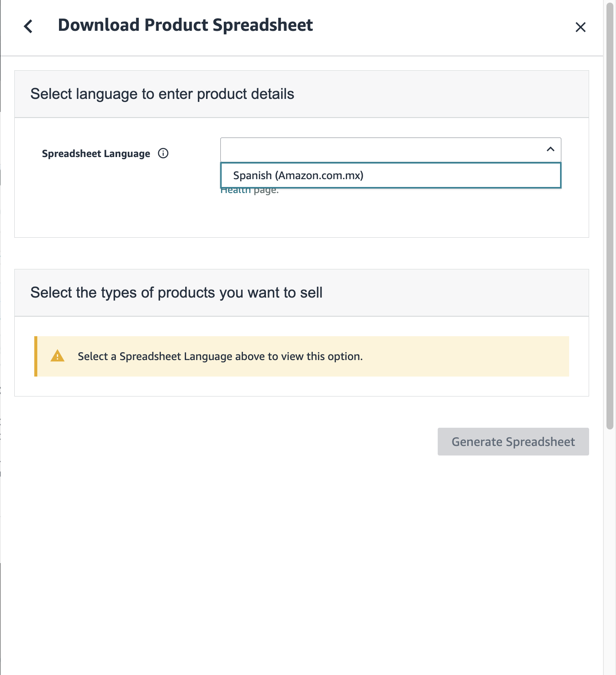Click the vertical scrollbar thumb

pos(610,216)
